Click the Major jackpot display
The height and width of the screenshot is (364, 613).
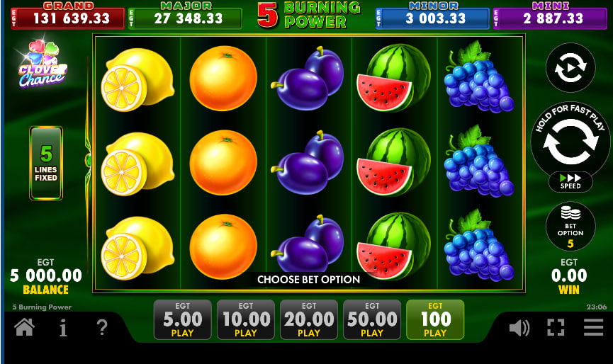[185, 16]
